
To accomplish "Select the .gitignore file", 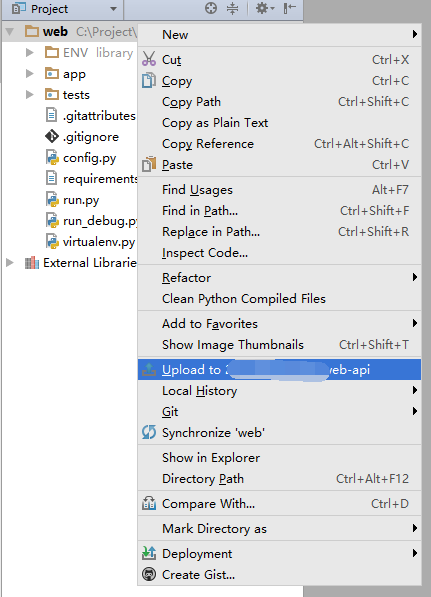I will [x=91, y=137].
